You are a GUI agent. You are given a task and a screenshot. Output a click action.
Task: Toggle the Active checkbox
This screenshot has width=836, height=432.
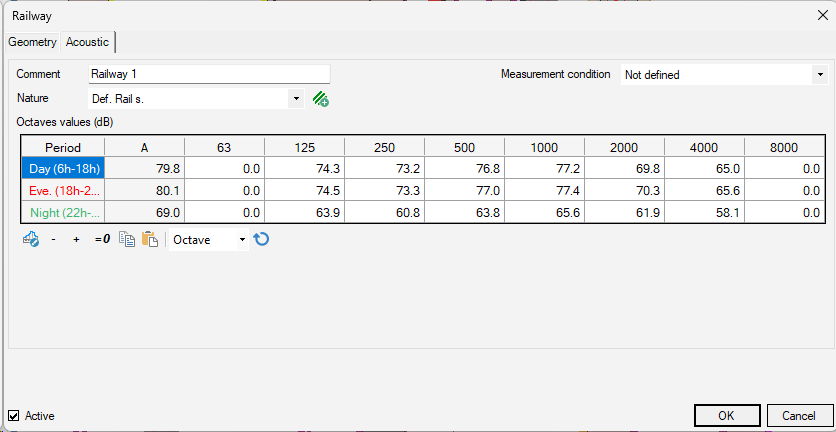14,415
